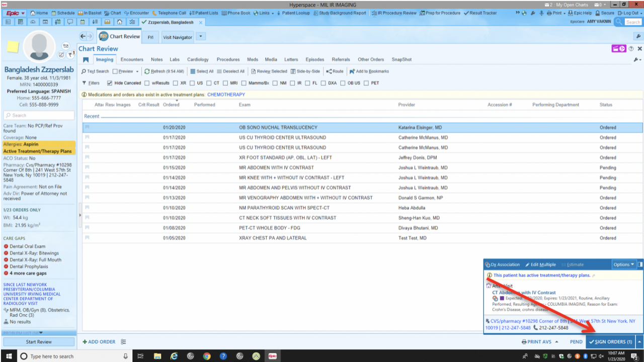644x362 pixels.
Task: Click the ADD ORDER button
Action: (x=99, y=342)
